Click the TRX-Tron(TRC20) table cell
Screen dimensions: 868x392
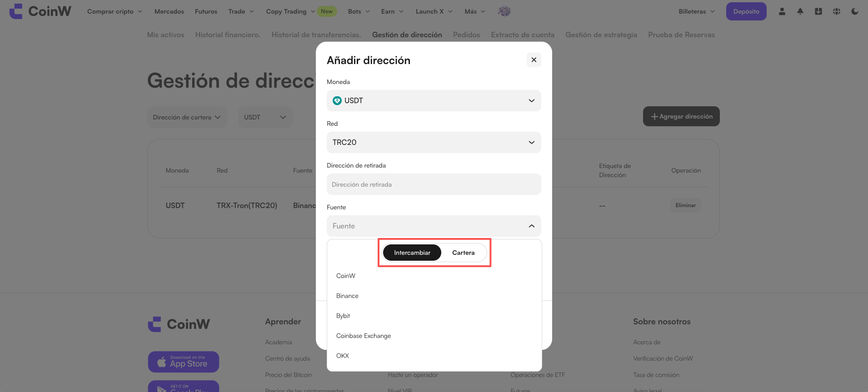[247, 205]
